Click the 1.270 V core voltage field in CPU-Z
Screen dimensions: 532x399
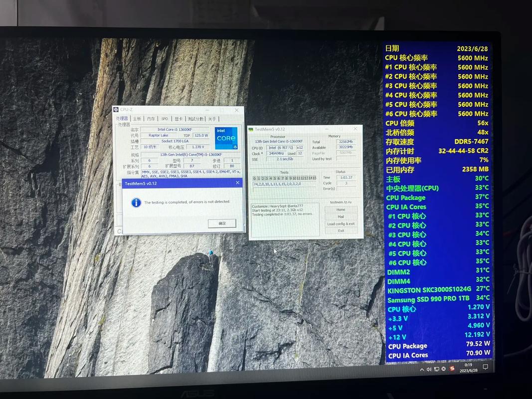pos(198,147)
